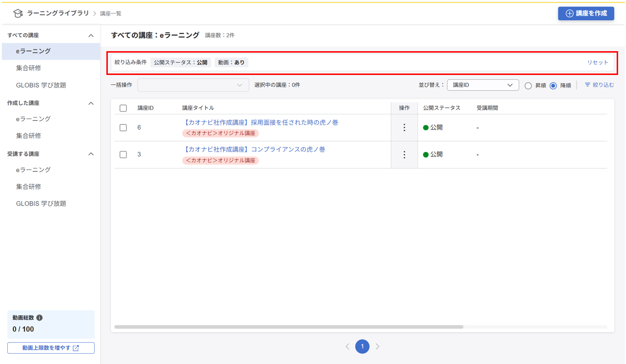Go to the previous page arrow
Viewport: 626px width, 364px height.
click(347, 346)
